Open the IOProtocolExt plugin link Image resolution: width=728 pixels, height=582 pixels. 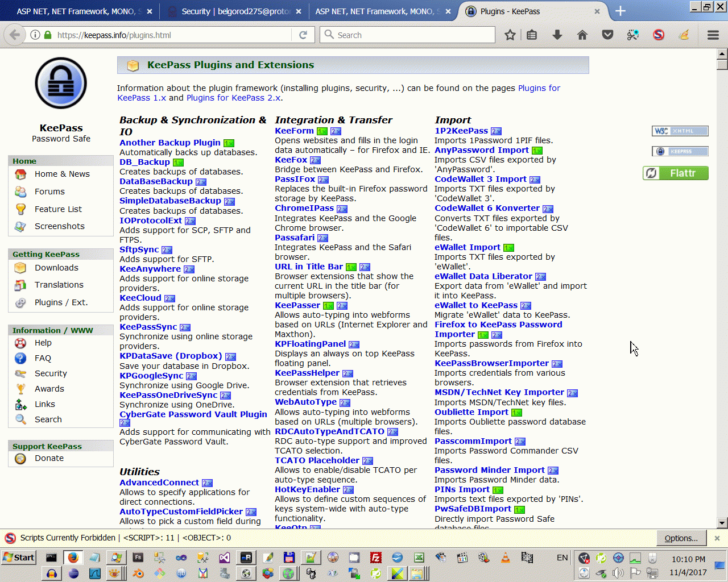coord(151,221)
